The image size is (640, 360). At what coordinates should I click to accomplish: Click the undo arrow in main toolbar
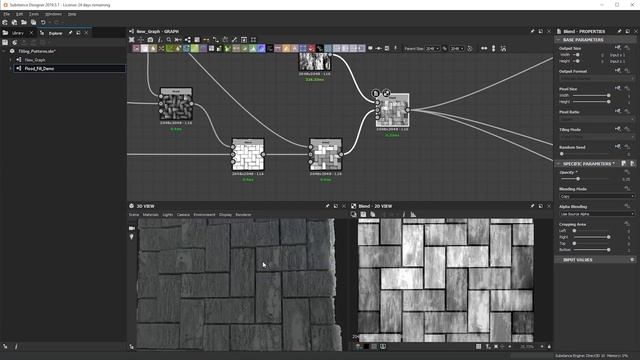(43, 22)
